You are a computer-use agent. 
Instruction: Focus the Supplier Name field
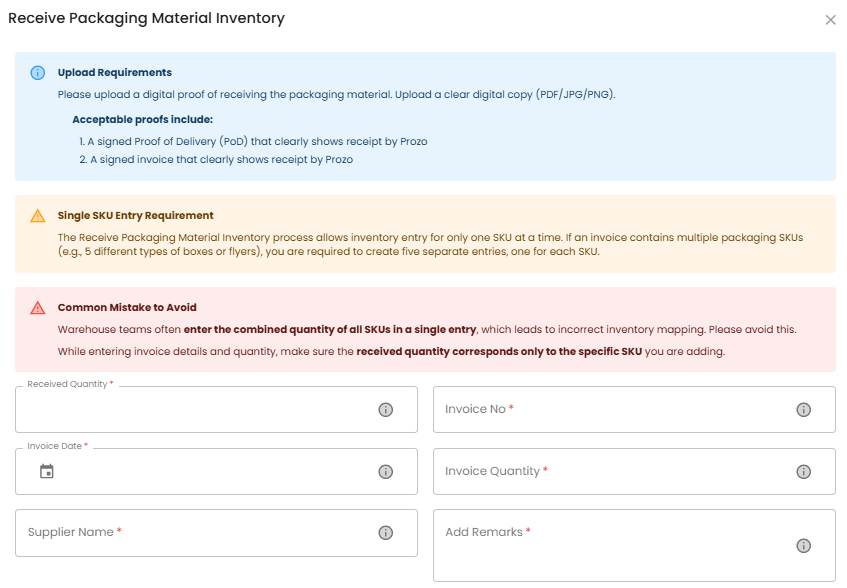click(x=195, y=533)
